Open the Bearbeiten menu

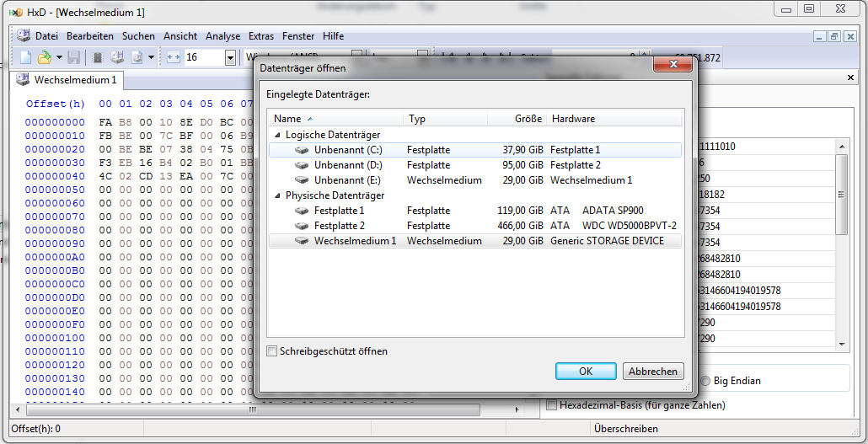point(89,36)
